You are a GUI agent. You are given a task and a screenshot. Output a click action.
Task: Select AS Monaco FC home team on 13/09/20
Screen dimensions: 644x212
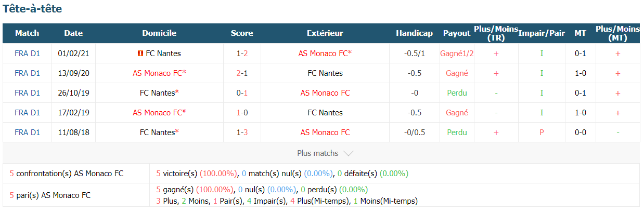(x=159, y=73)
